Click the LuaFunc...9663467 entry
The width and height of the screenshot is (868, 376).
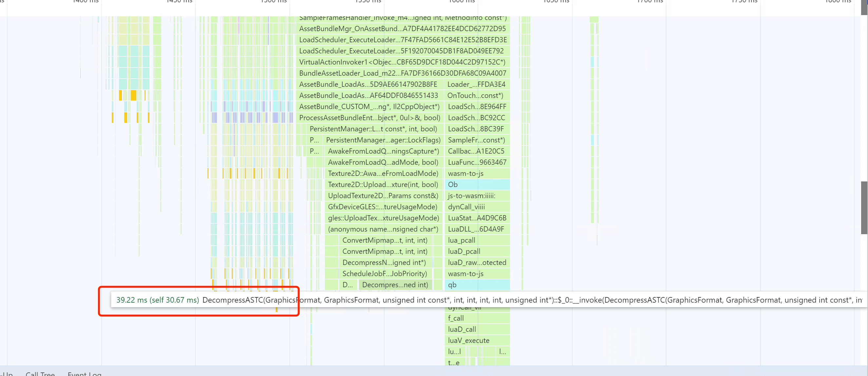click(477, 162)
